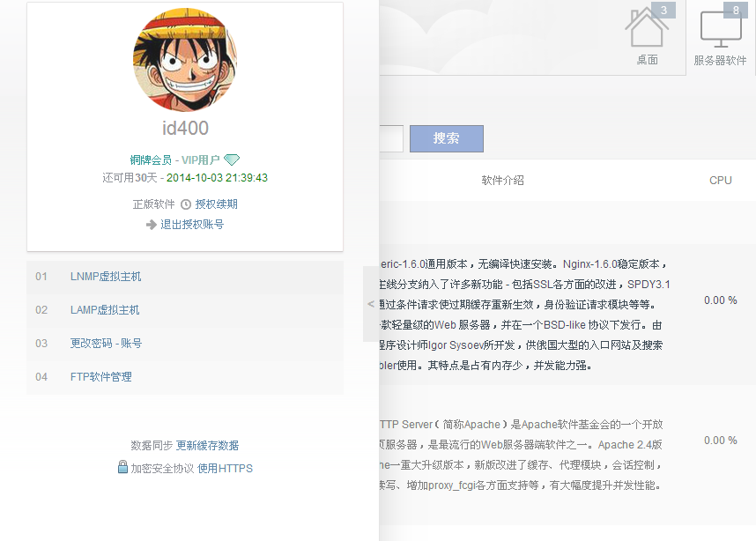Click the clock icon beside 授权续期

point(186,204)
